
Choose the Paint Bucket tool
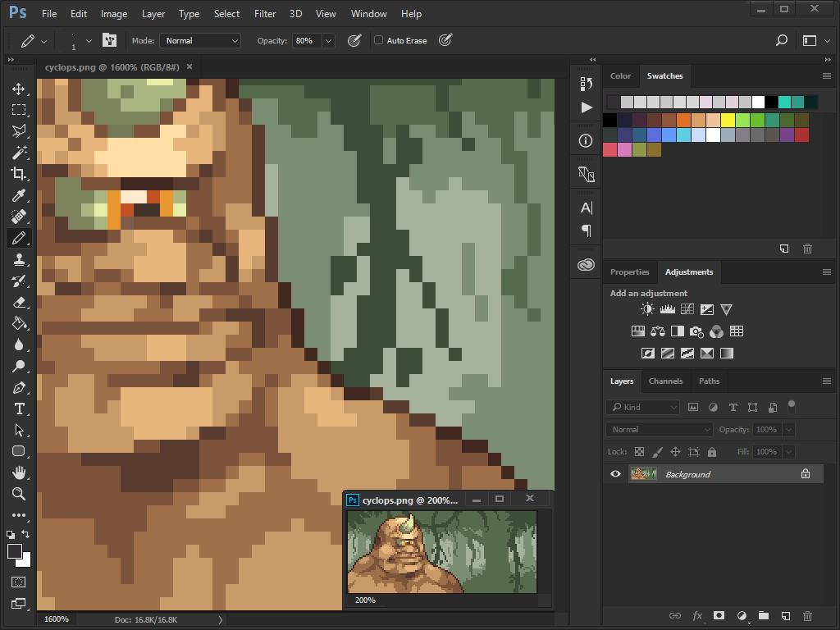(x=18, y=323)
